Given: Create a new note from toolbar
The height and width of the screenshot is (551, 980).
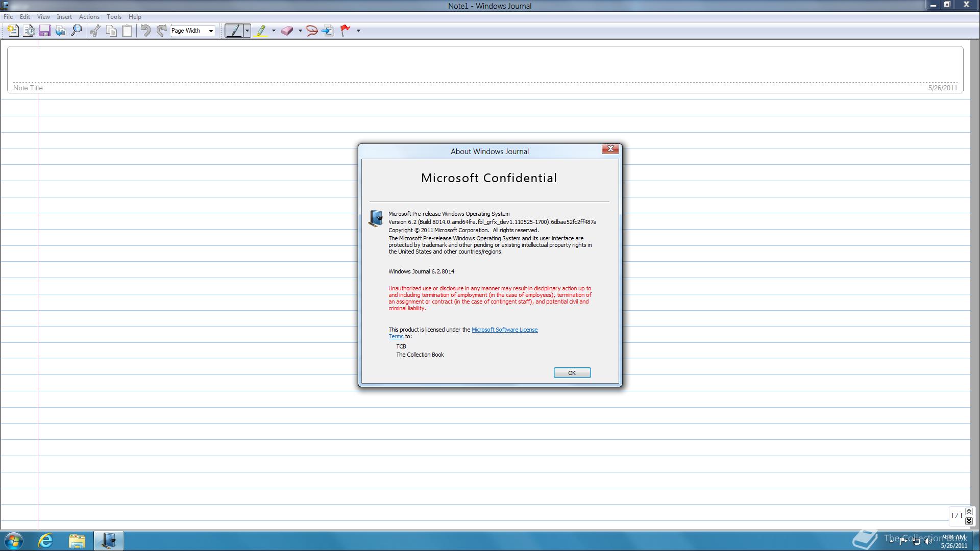Looking at the screenshot, I should [13, 31].
